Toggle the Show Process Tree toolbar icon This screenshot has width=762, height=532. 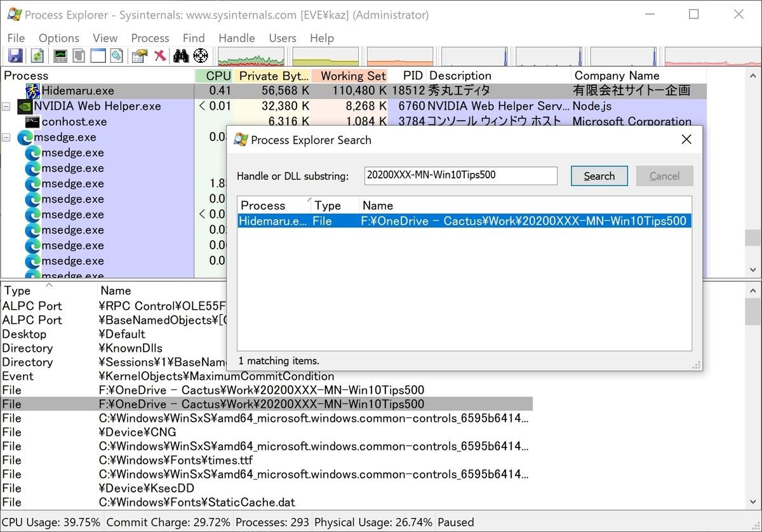[79, 56]
